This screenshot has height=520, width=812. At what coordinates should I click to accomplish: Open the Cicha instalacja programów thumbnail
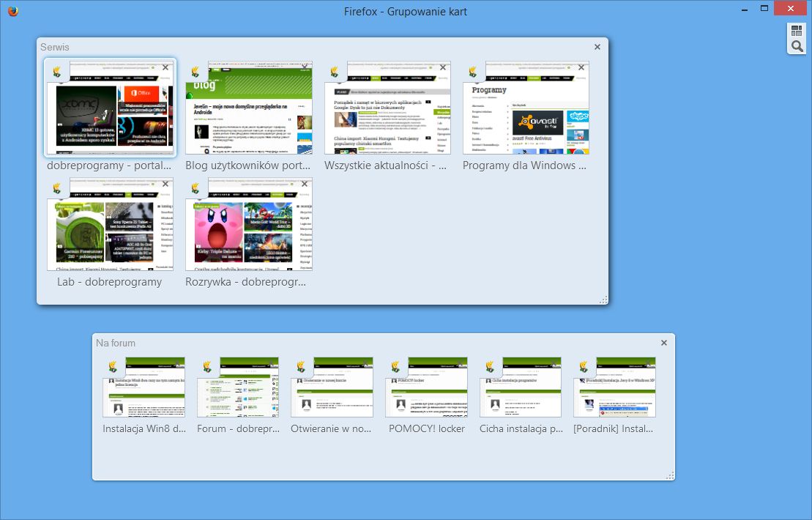[x=521, y=387]
